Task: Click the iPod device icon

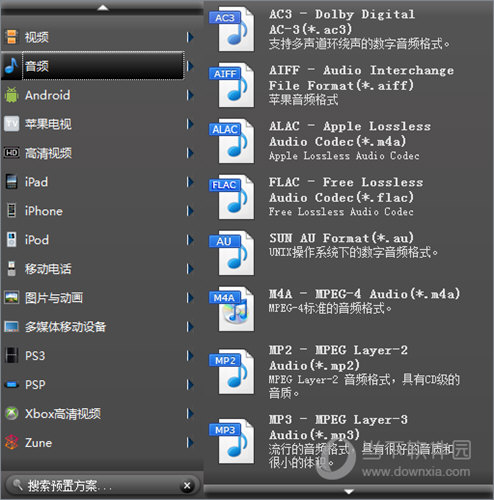Action: [11, 240]
